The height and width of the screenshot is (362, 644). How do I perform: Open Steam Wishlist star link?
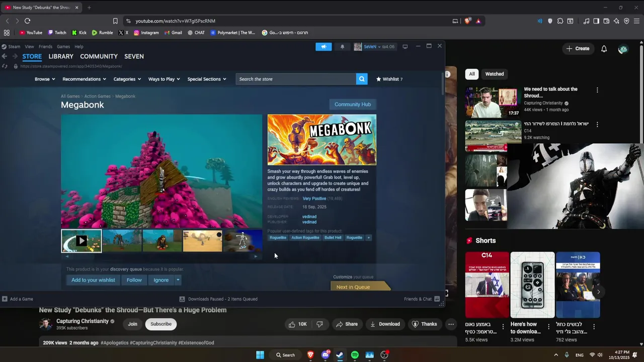[x=389, y=79]
